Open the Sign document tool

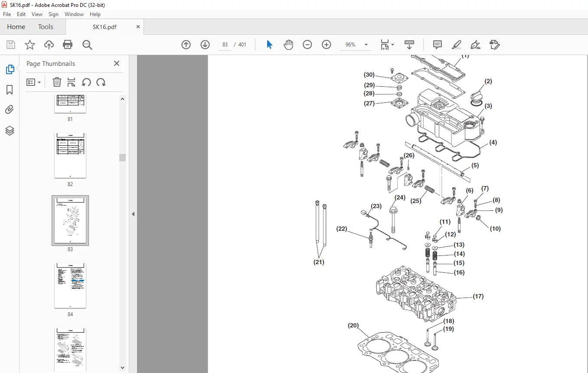[475, 45]
